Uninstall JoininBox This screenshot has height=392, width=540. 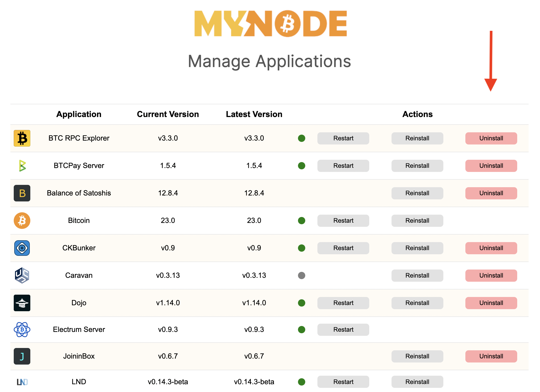[x=491, y=356]
